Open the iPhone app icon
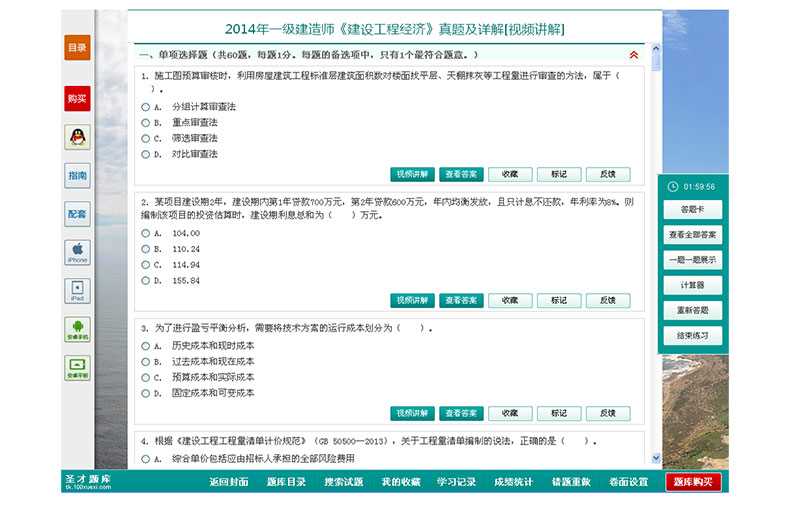Viewport: 790px width, 505px height. [x=77, y=252]
